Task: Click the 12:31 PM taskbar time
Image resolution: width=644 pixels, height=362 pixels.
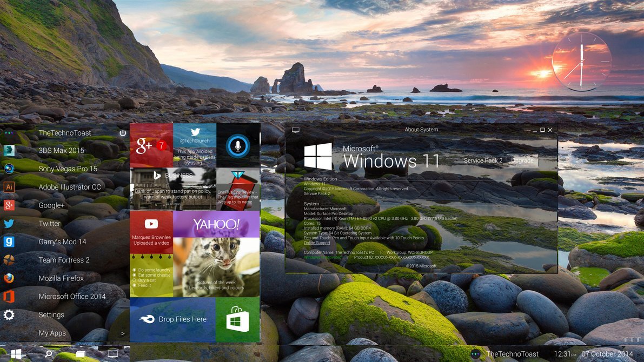Action: pyautogui.click(x=565, y=354)
